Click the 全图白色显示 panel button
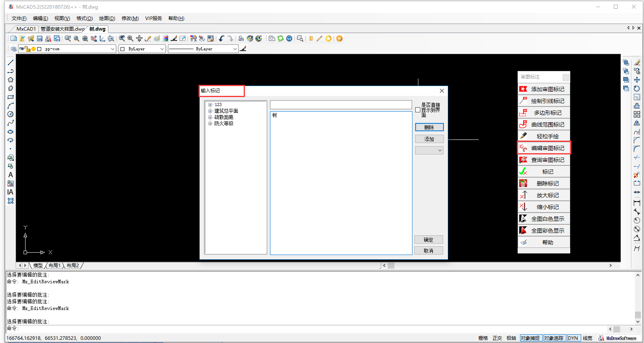Viewport: 644px width, 343px height. click(544, 219)
